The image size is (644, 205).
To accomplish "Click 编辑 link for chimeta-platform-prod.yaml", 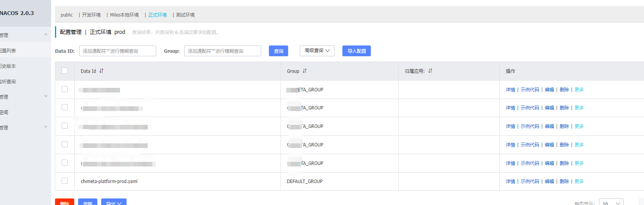I will point(549,181).
